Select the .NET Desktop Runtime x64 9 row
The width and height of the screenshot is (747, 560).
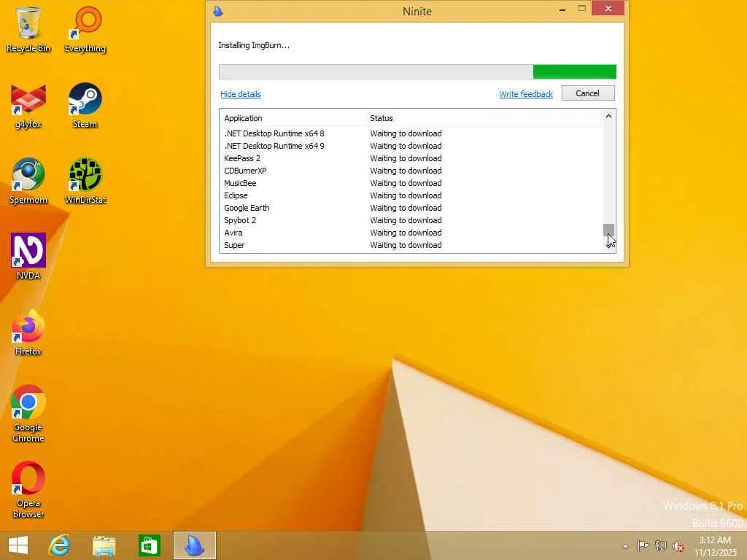[x=411, y=146]
